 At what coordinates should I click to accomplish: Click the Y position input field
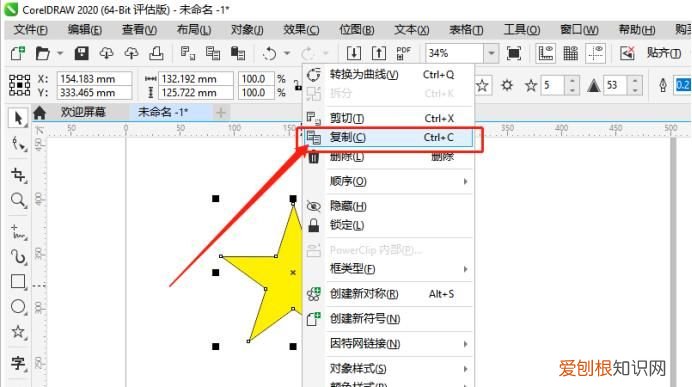94,93
